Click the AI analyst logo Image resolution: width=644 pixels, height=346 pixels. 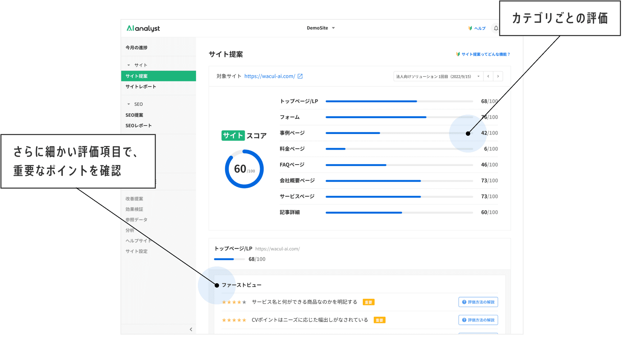coord(143,28)
